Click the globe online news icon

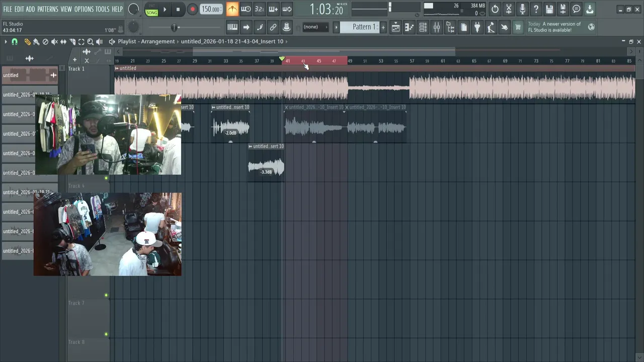click(x=592, y=27)
